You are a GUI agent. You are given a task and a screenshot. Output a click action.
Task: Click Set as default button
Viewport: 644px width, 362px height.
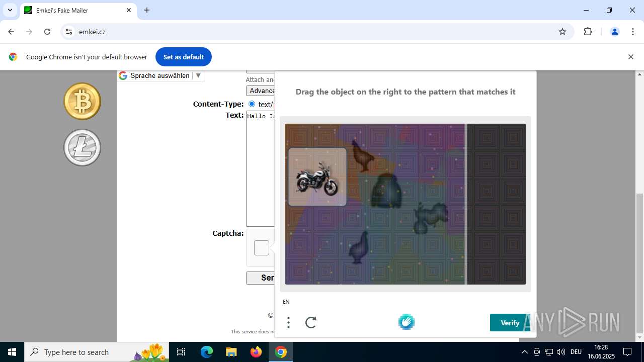coord(184,57)
